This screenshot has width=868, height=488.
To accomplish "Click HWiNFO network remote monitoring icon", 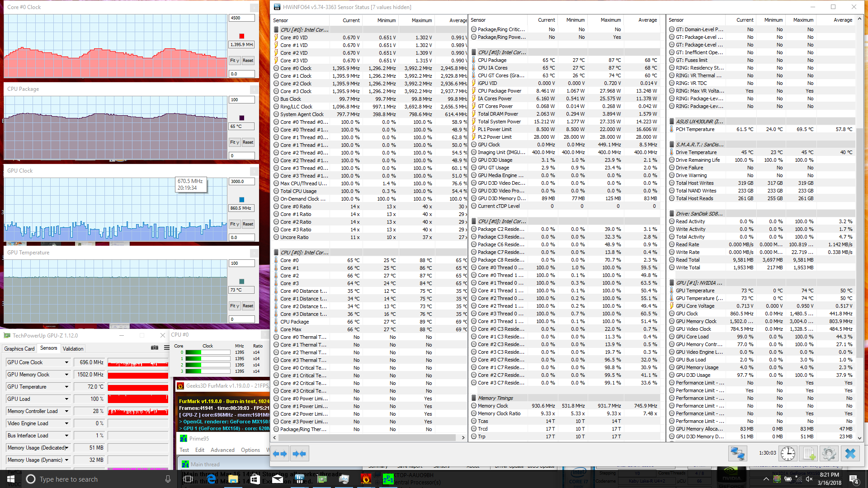I will coord(737,453).
